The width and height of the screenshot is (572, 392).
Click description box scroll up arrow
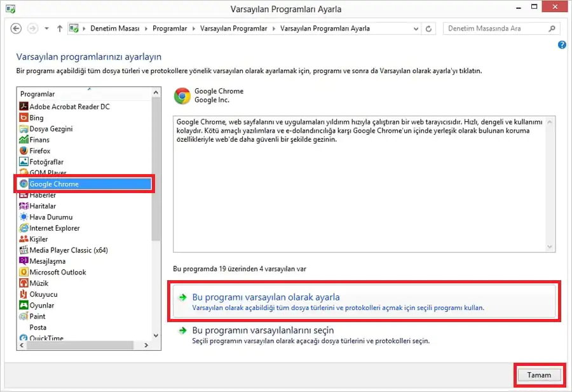(x=550, y=122)
